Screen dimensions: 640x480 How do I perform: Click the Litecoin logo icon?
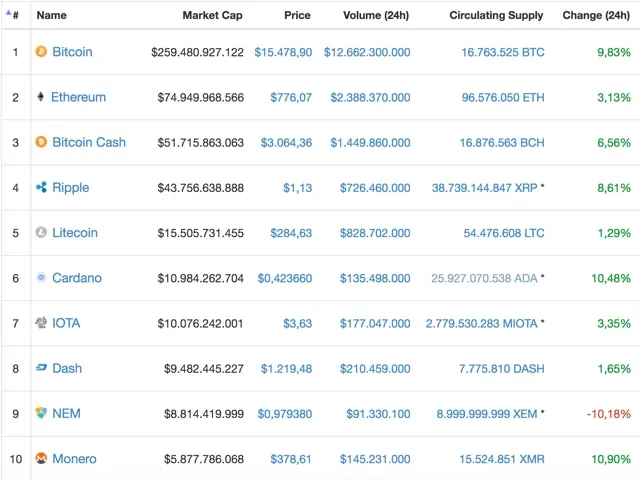(41, 233)
